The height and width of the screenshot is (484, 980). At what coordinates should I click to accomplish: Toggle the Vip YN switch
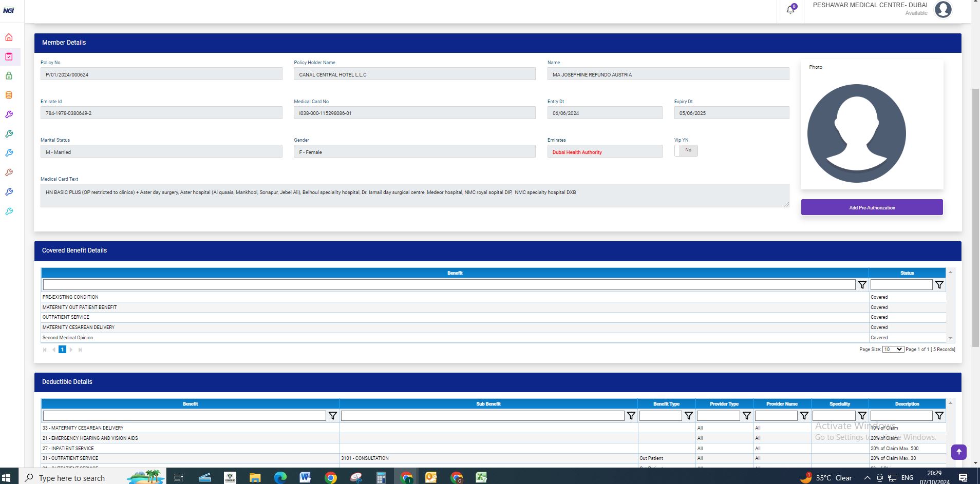coord(686,150)
